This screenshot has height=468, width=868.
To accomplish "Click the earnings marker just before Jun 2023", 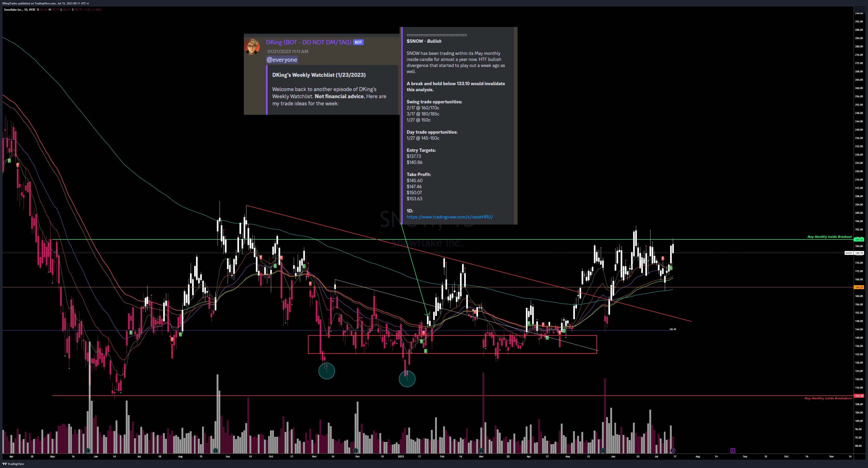I will (x=603, y=450).
